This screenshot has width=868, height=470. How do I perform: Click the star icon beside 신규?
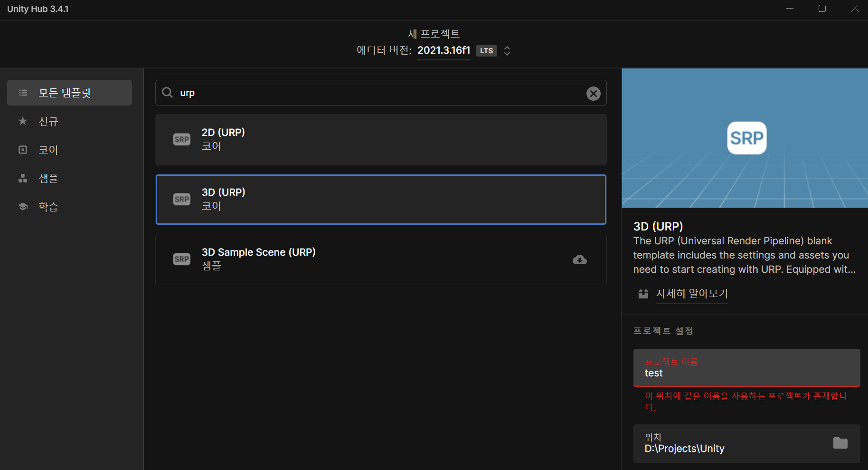(23, 121)
